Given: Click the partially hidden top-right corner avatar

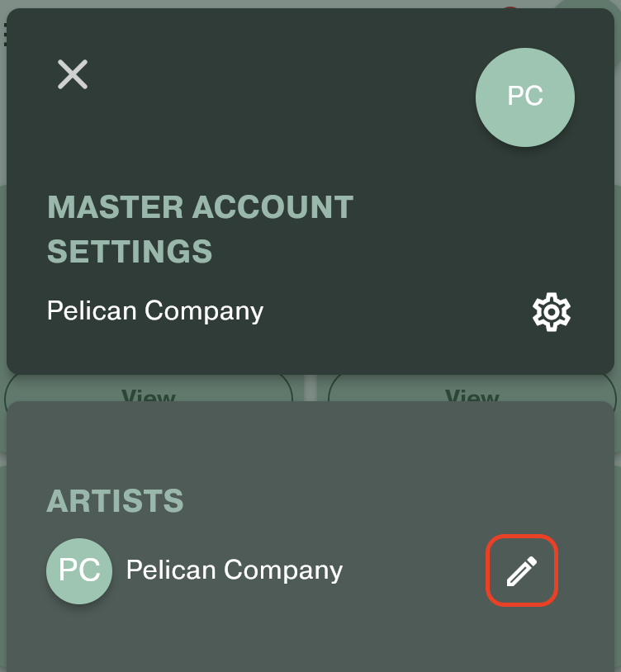Looking at the screenshot, I should [595, 5].
